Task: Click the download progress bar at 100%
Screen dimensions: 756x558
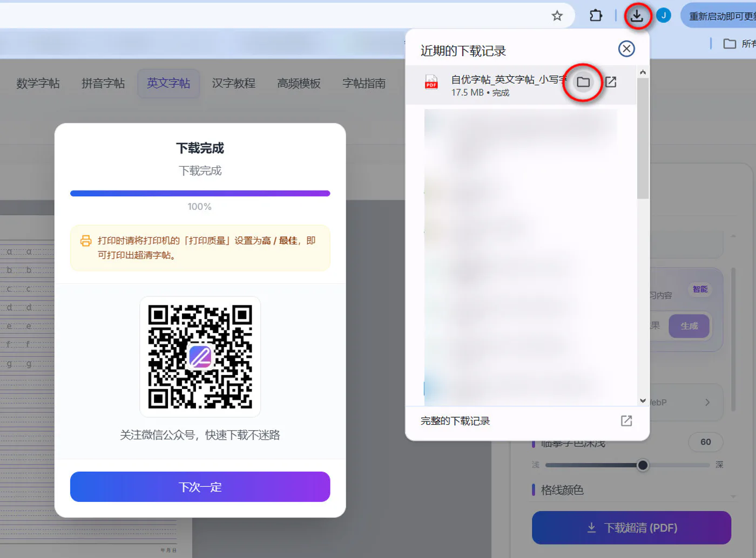Action: (200, 193)
